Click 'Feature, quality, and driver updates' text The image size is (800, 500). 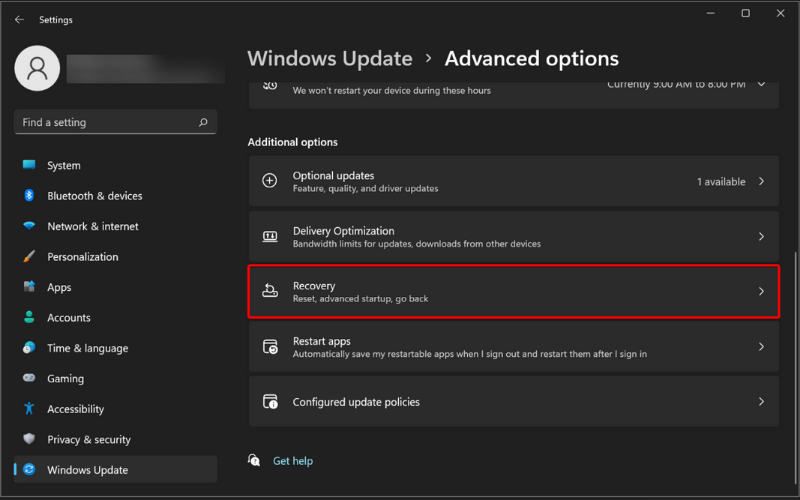coord(365,188)
